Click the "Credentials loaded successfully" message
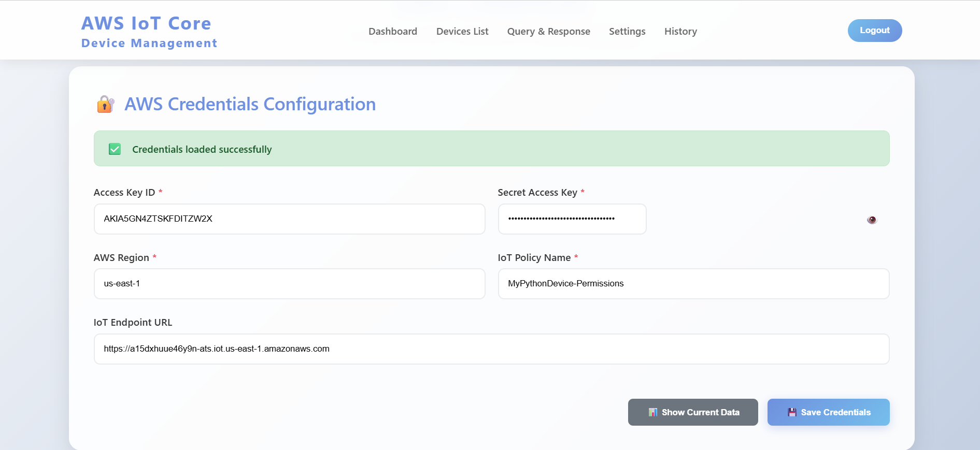The height and width of the screenshot is (450, 980). [x=202, y=150]
